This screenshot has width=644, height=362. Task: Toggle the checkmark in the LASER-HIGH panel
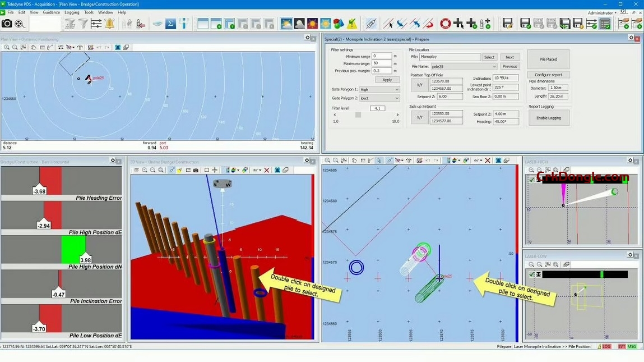tap(531, 180)
